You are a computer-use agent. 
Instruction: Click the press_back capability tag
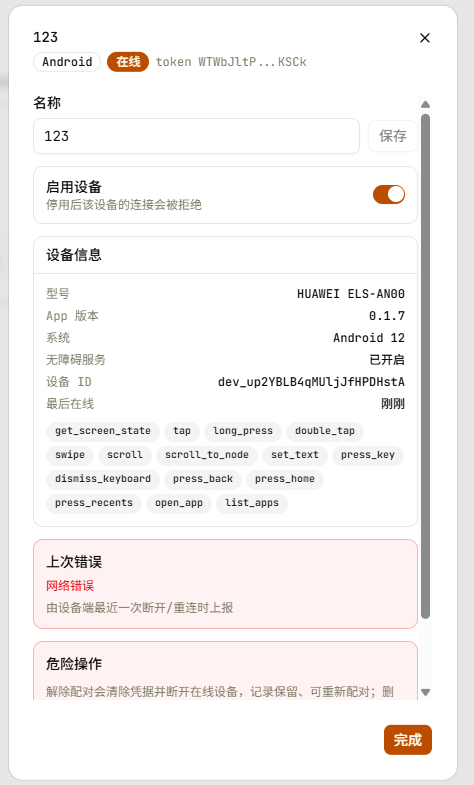203,479
